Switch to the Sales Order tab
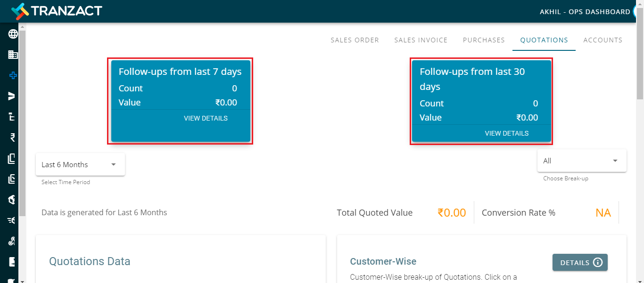The width and height of the screenshot is (644, 283). (355, 40)
